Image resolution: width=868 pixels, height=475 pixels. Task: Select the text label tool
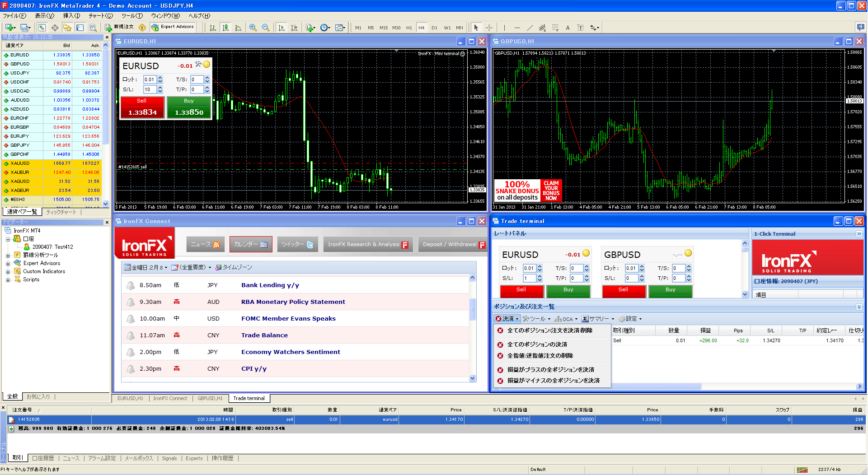(581, 28)
